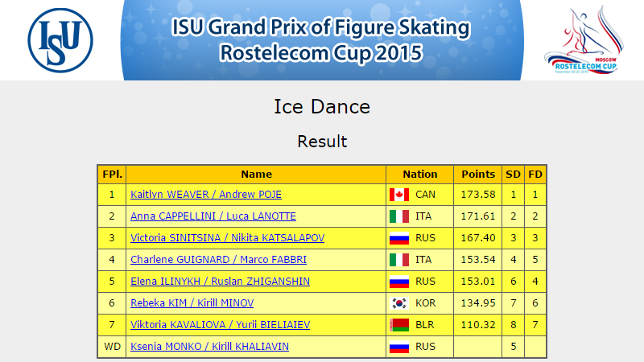Click the Moscow Rostelecom Cup logo
Viewport: 644px width, 362px height.
click(584, 39)
